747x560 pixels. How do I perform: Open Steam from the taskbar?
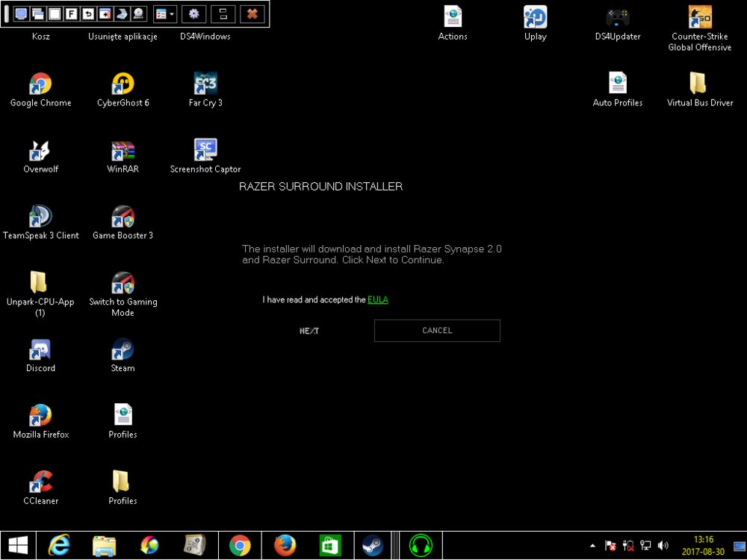pos(372,546)
